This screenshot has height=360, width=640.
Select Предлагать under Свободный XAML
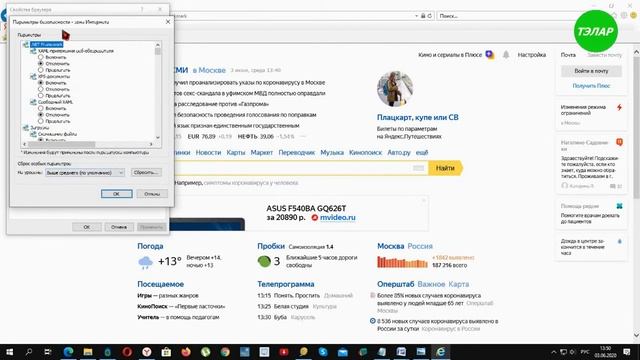pos(40,121)
